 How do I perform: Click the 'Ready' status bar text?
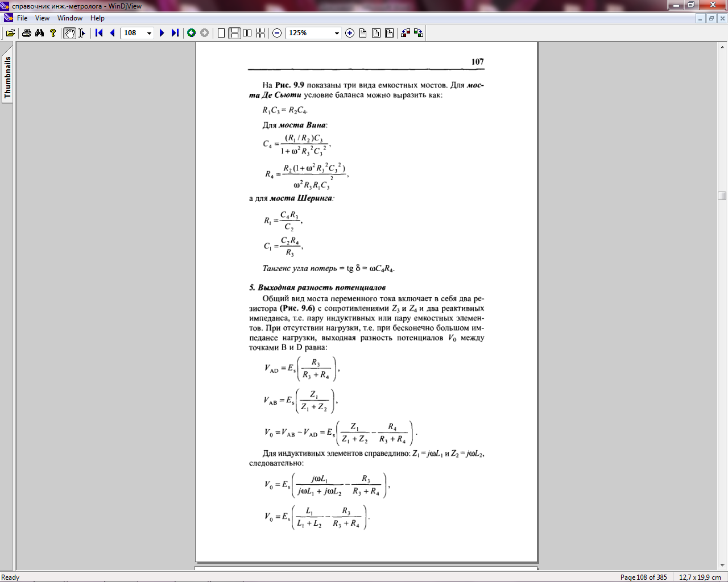[x=10, y=577]
